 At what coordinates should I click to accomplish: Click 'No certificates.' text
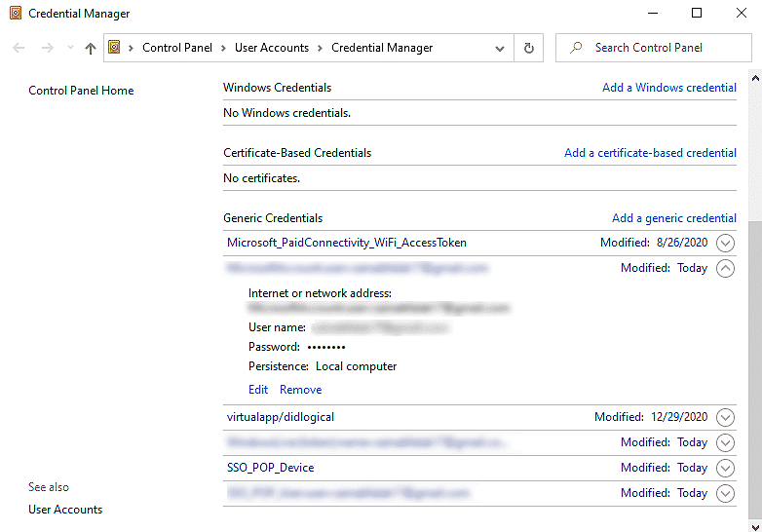[261, 178]
